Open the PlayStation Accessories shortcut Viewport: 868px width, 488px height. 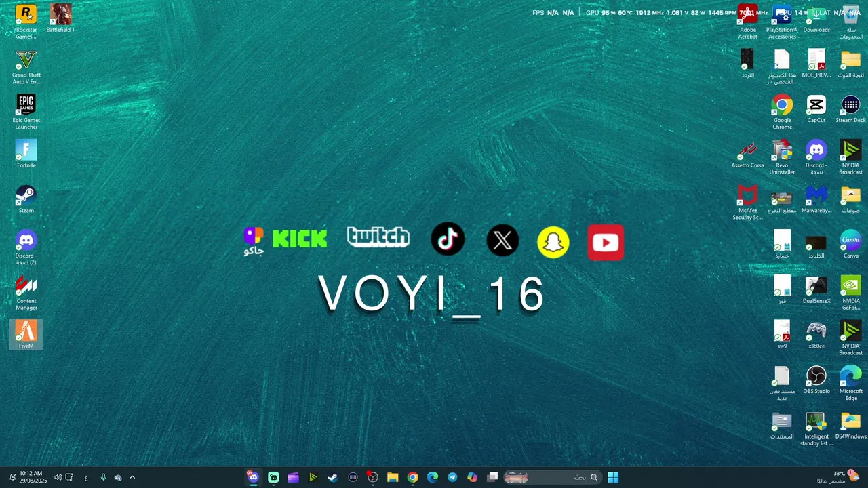tap(782, 22)
